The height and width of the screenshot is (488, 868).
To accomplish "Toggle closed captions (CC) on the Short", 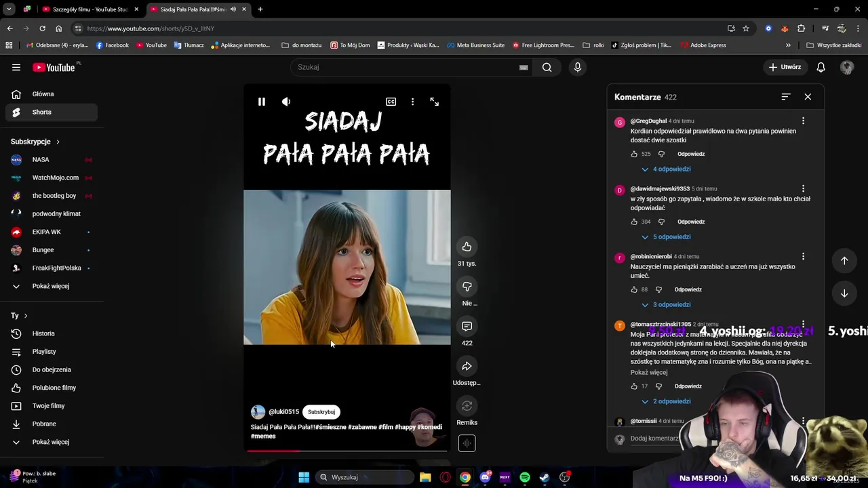I will click(391, 102).
